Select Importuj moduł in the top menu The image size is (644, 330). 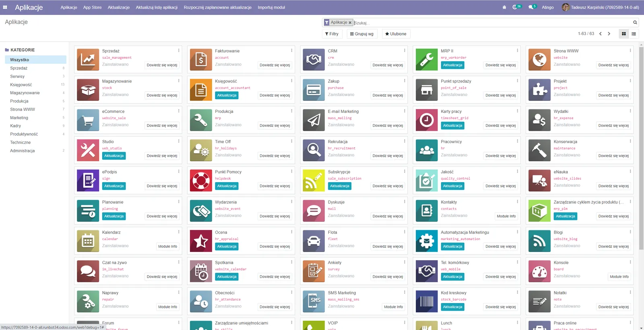pyautogui.click(x=271, y=7)
